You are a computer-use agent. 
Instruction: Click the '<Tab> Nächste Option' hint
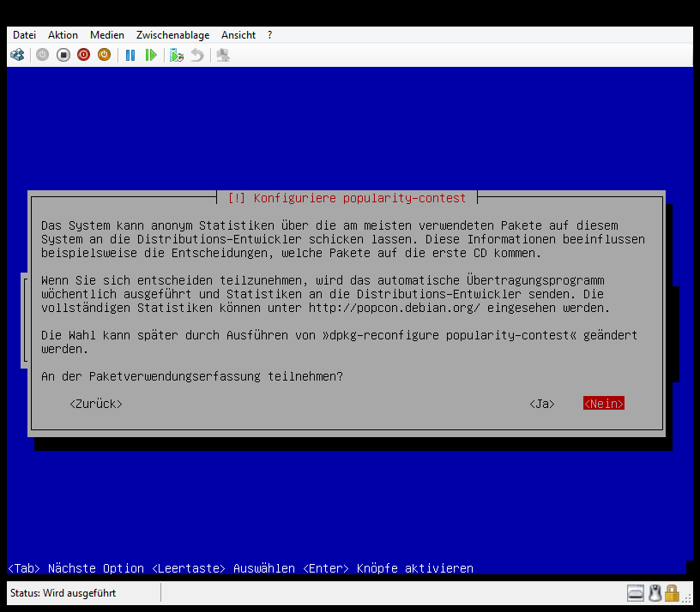click(75, 568)
